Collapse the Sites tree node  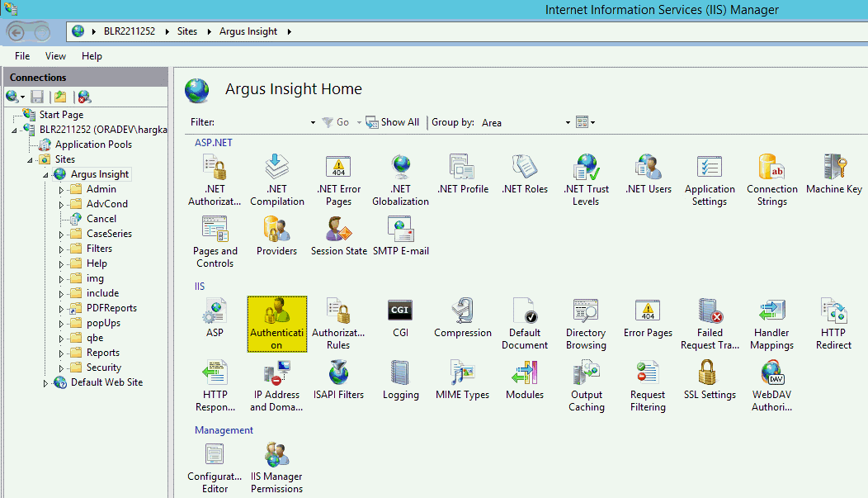[30, 160]
